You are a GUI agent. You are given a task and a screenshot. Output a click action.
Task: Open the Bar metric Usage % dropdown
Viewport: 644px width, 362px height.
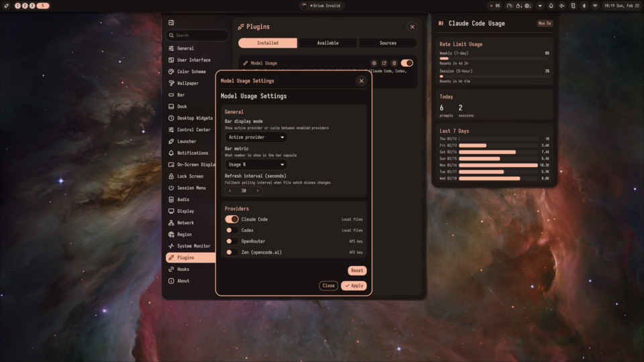tap(256, 165)
